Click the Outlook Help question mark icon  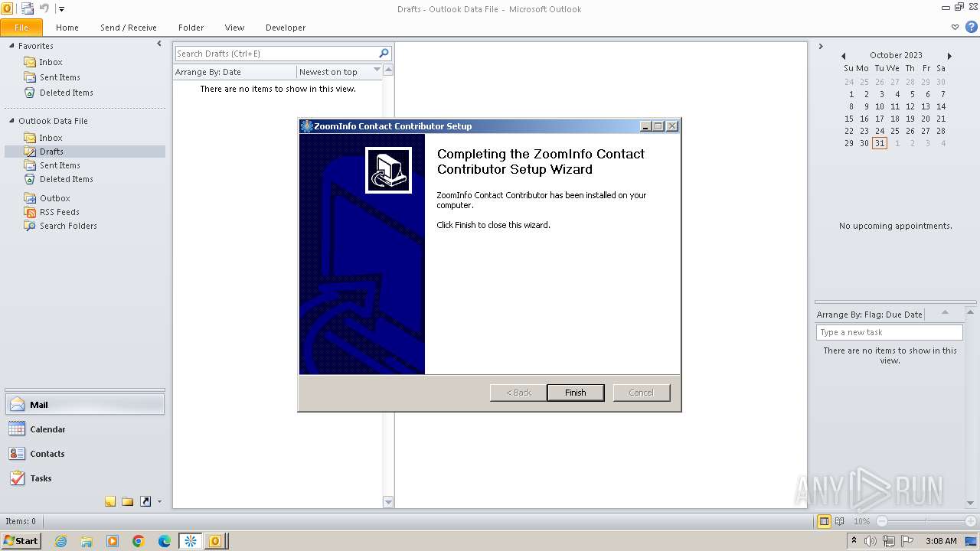coord(971,27)
